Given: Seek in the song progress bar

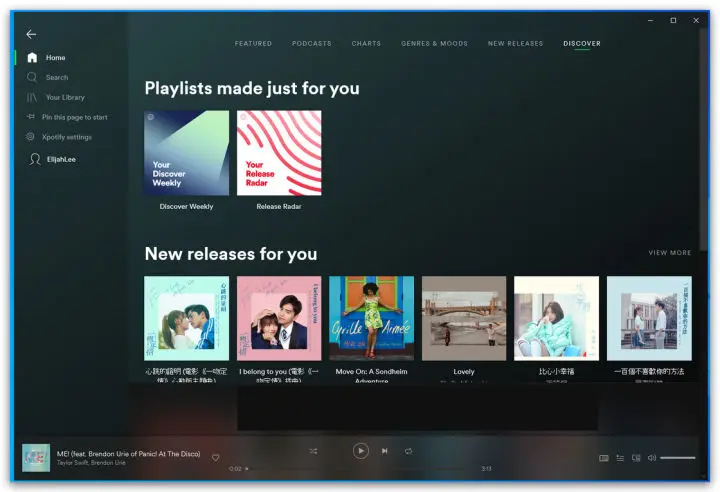Looking at the screenshot, I should click(362, 469).
